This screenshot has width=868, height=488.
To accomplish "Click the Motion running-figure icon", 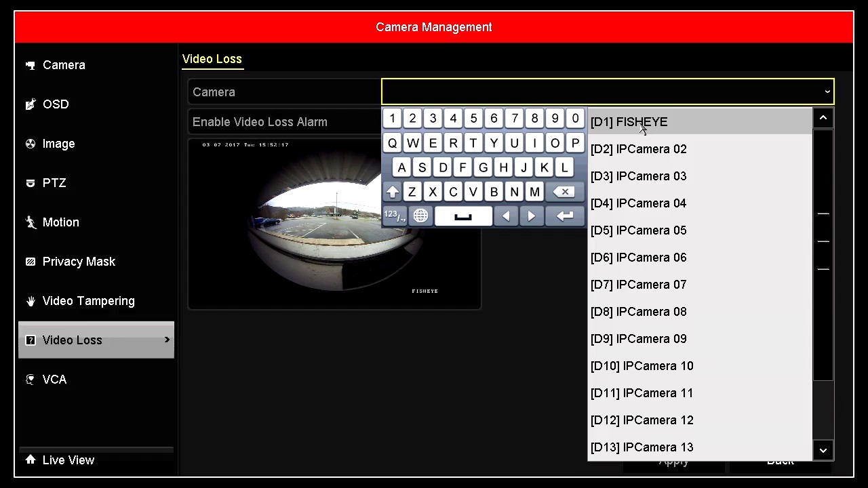I will (31, 222).
